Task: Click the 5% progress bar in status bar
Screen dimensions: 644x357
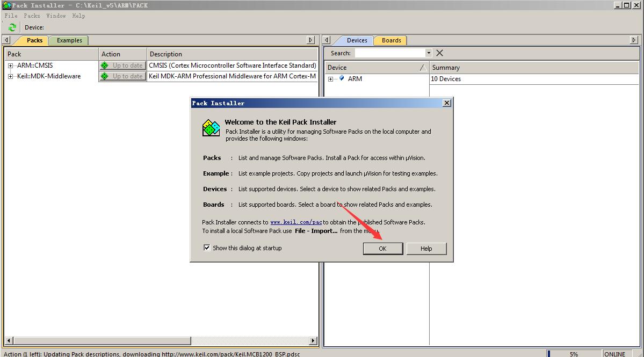Action: [x=574, y=354]
